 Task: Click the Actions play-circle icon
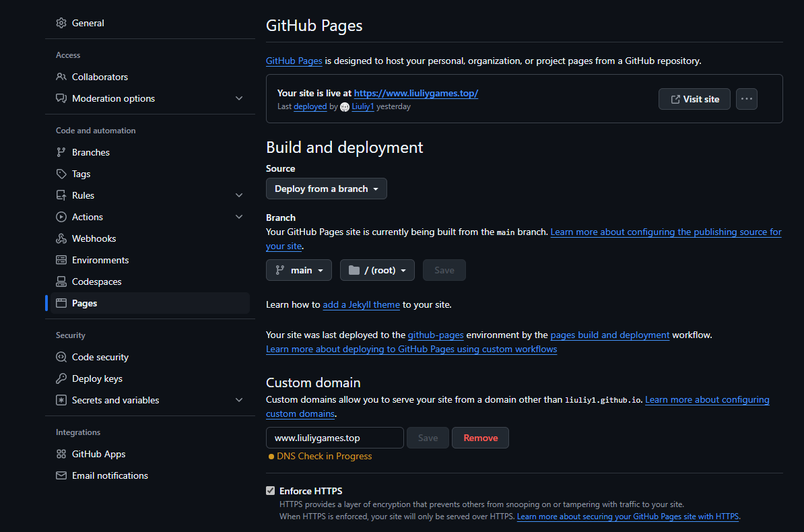(61, 217)
